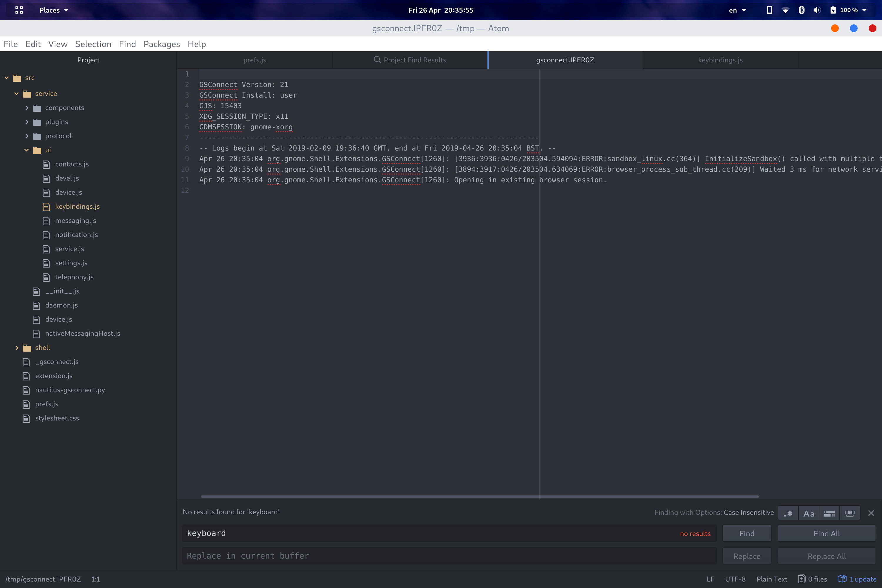This screenshot has height=588, width=882.
Task: Open the Edit menu
Action: (x=33, y=44)
